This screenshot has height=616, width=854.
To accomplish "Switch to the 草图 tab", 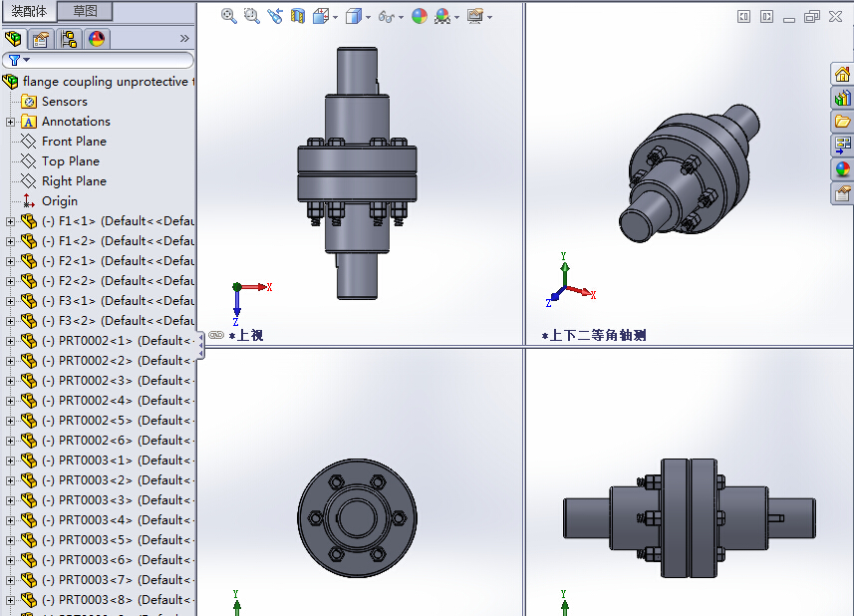I will [x=85, y=10].
